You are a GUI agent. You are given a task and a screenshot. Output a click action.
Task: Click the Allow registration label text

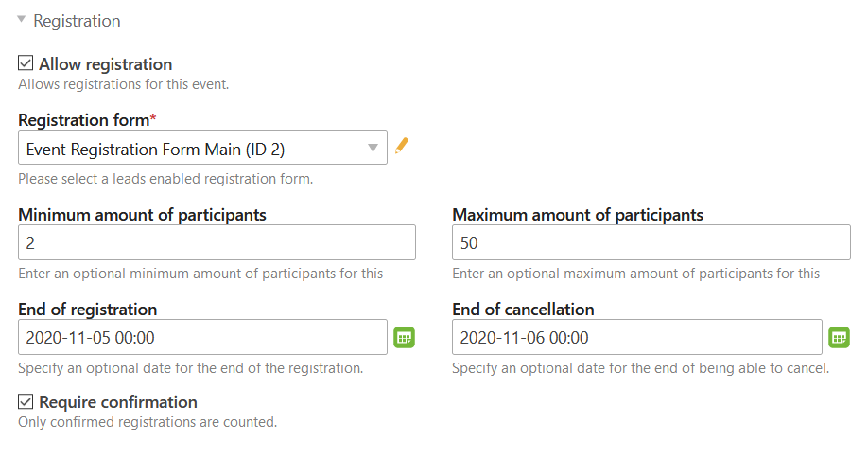106,64
